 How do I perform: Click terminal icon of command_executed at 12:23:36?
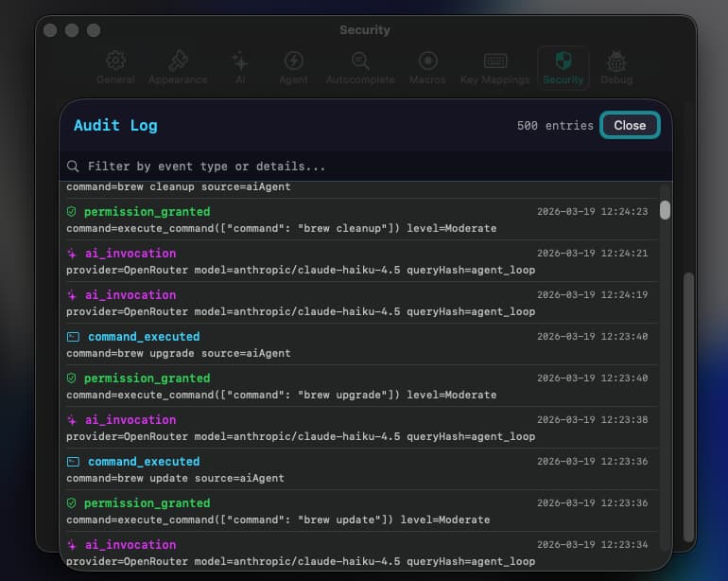point(74,462)
